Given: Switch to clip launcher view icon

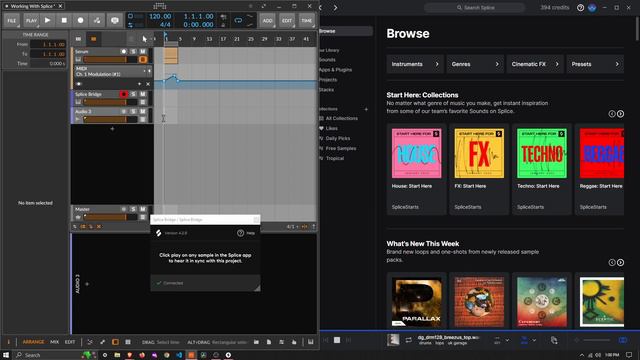Looking at the screenshot, I should click(x=78, y=39).
